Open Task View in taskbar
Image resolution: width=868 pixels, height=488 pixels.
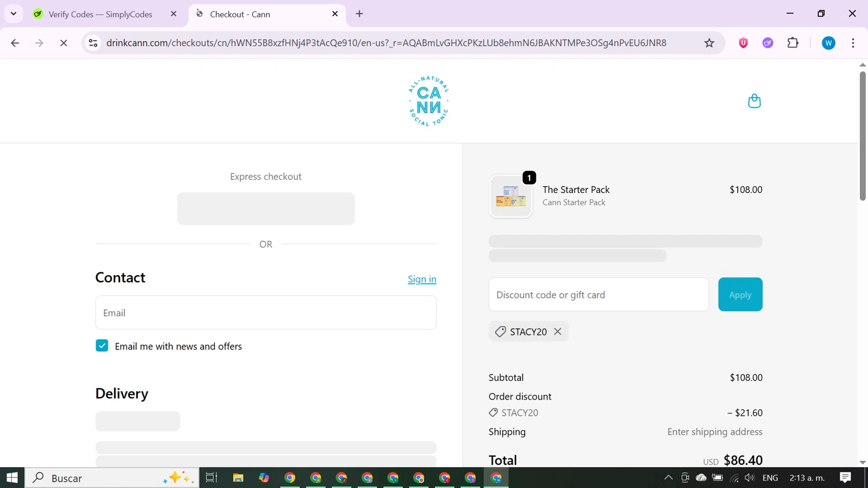pyautogui.click(x=211, y=478)
